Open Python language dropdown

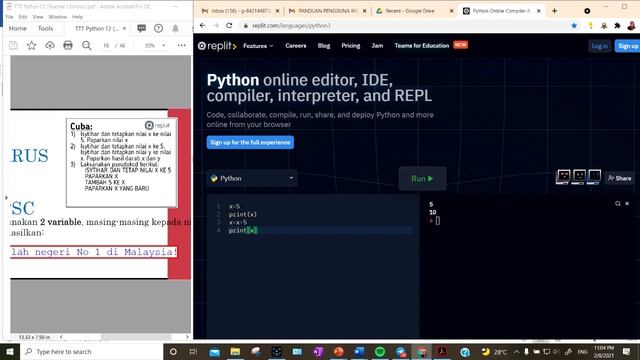pos(252,178)
